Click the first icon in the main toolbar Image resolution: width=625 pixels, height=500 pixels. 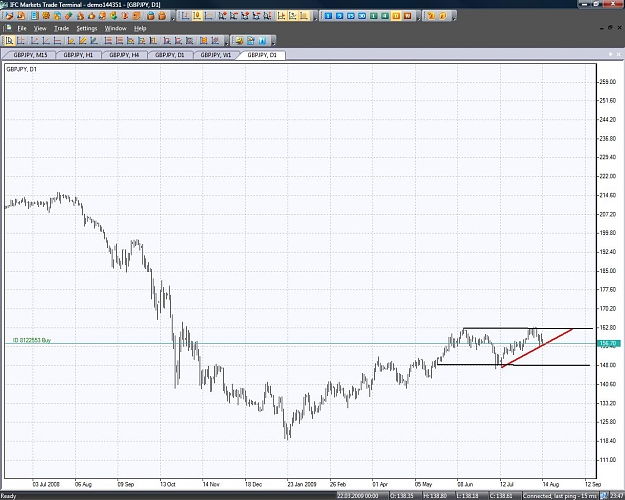coord(10,16)
